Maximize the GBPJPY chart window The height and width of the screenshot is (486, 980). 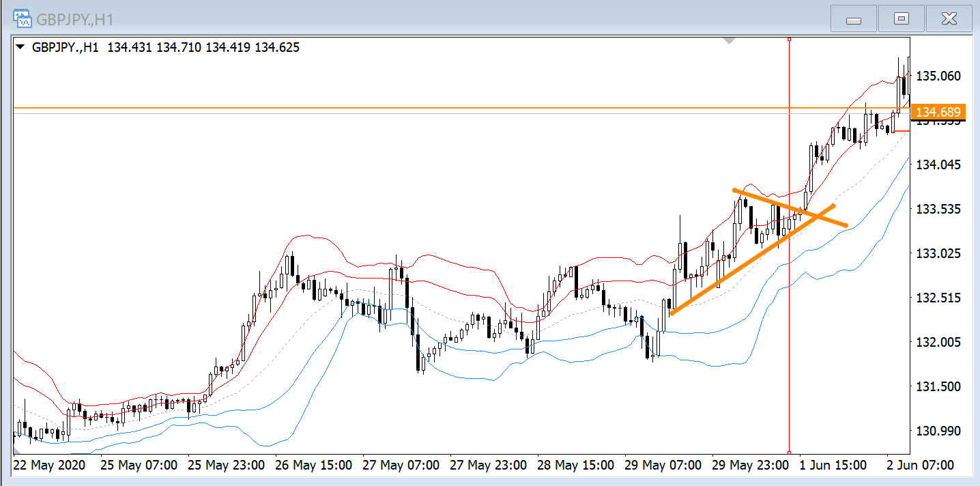pos(901,19)
